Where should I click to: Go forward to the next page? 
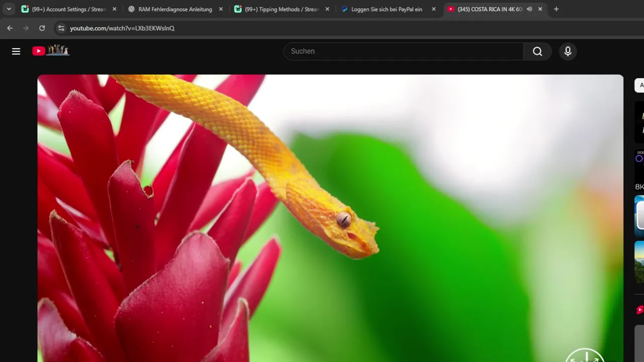26,28
